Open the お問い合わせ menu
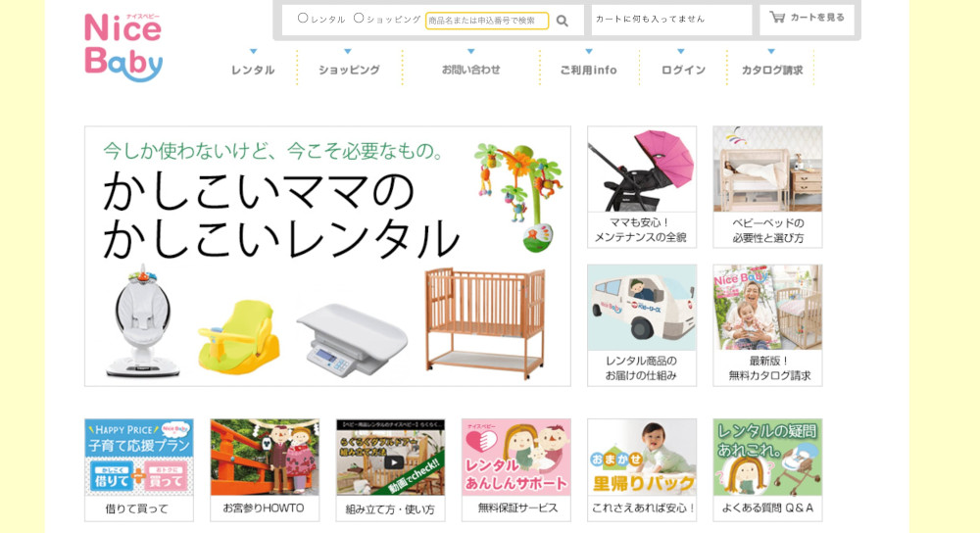980x533 pixels. 470,70
